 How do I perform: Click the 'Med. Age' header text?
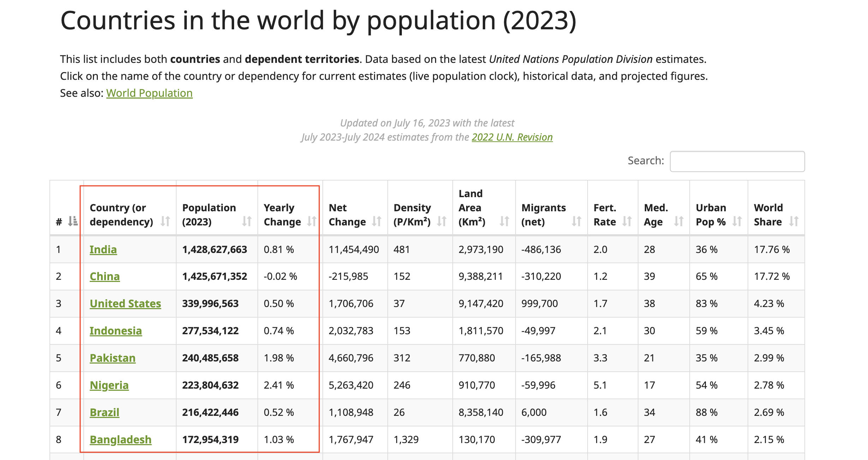656,214
